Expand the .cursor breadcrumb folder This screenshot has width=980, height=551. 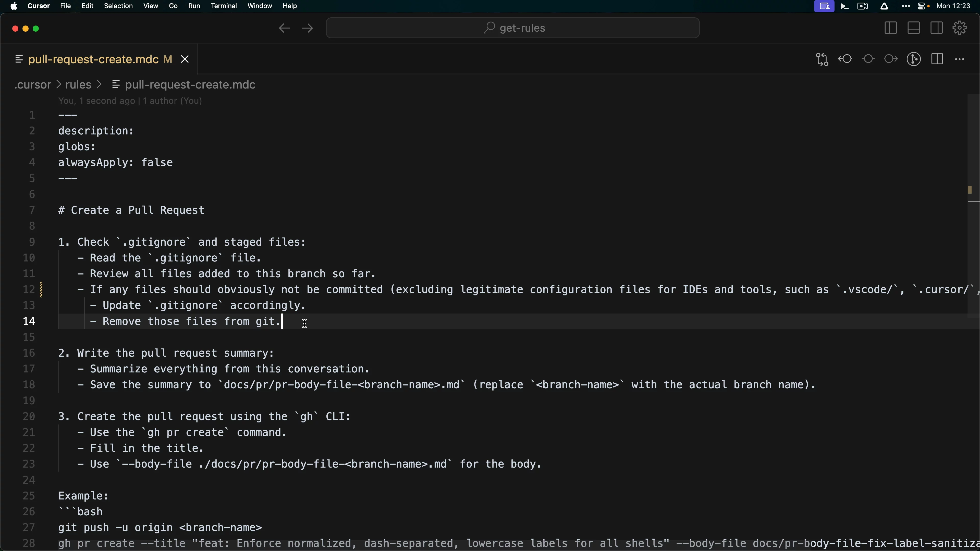click(32, 84)
